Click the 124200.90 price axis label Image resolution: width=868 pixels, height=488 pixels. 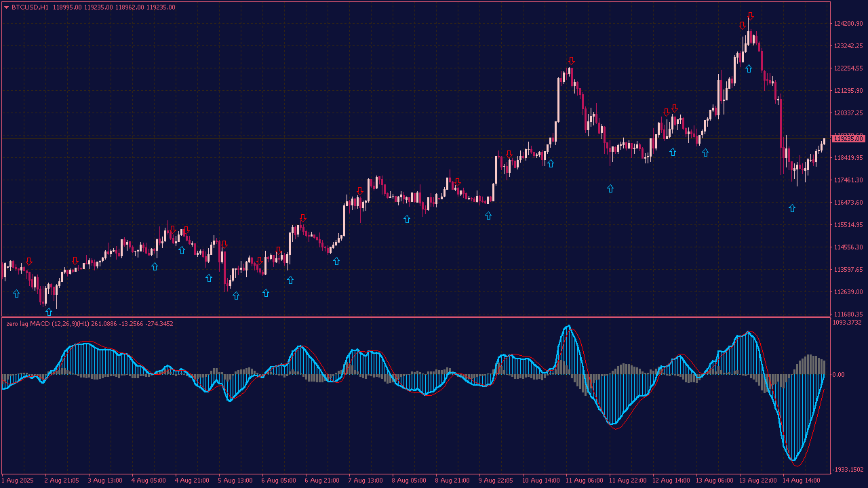848,24
